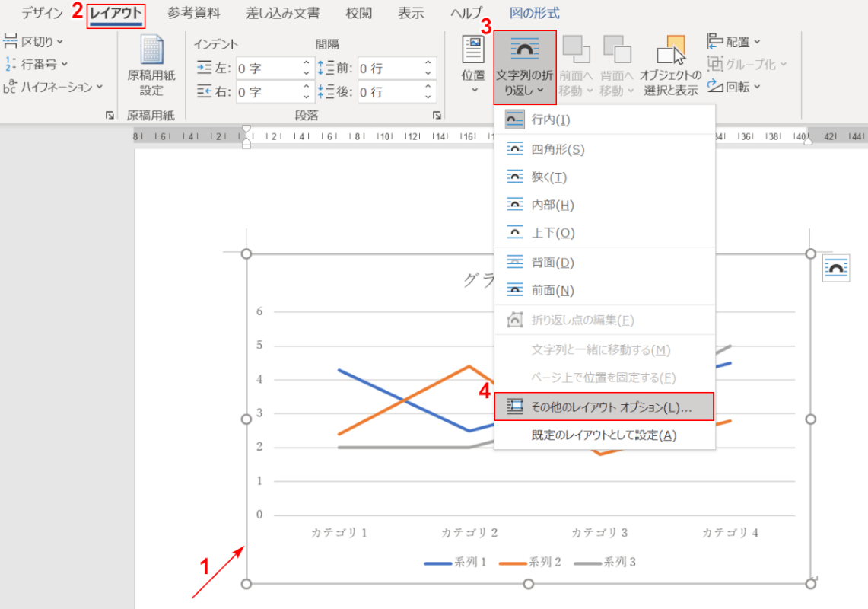Open オブジェクトの選択と表示 selection pane

tap(670, 67)
